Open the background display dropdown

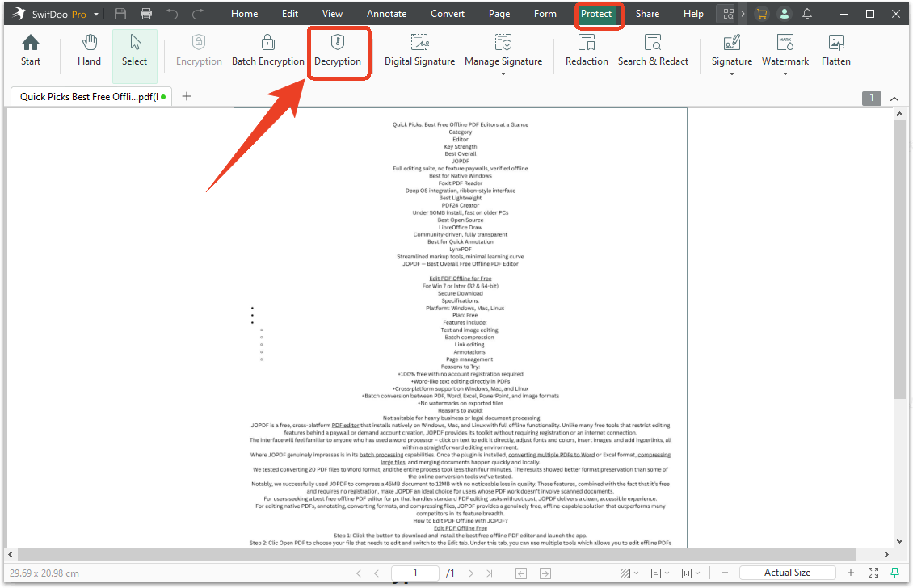pyautogui.click(x=629, y=573)
